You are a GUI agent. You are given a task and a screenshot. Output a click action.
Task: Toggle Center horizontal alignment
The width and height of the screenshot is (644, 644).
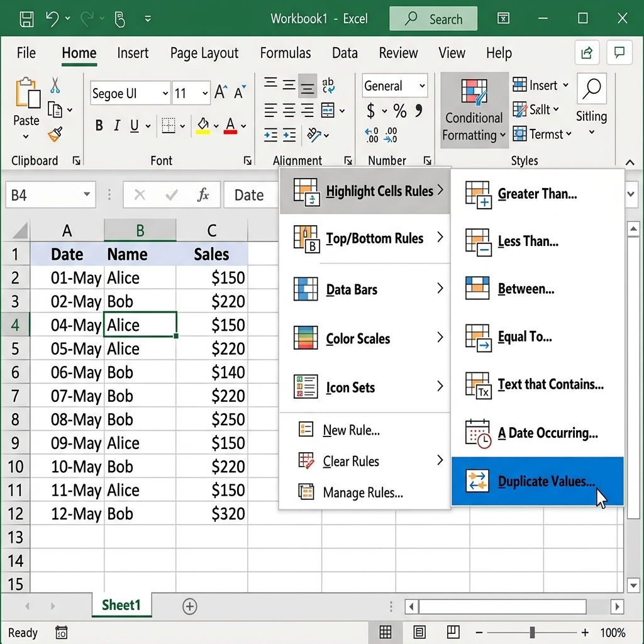pyautogui.click(x=289, y=110)
